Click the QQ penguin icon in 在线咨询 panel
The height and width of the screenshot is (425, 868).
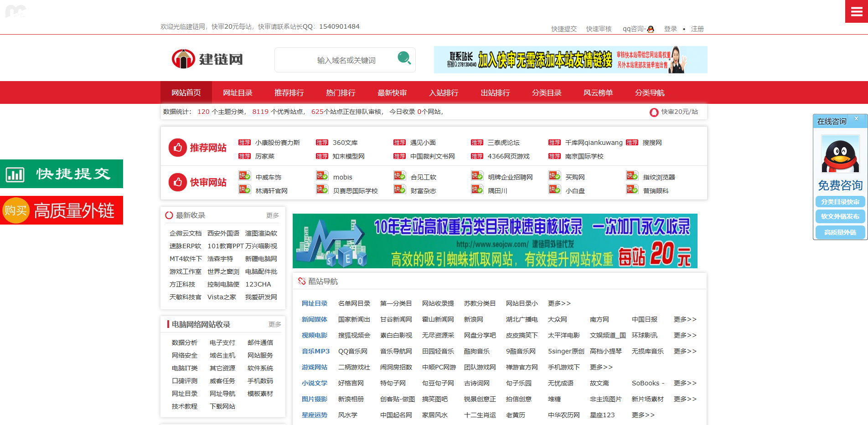click(839, 153)
